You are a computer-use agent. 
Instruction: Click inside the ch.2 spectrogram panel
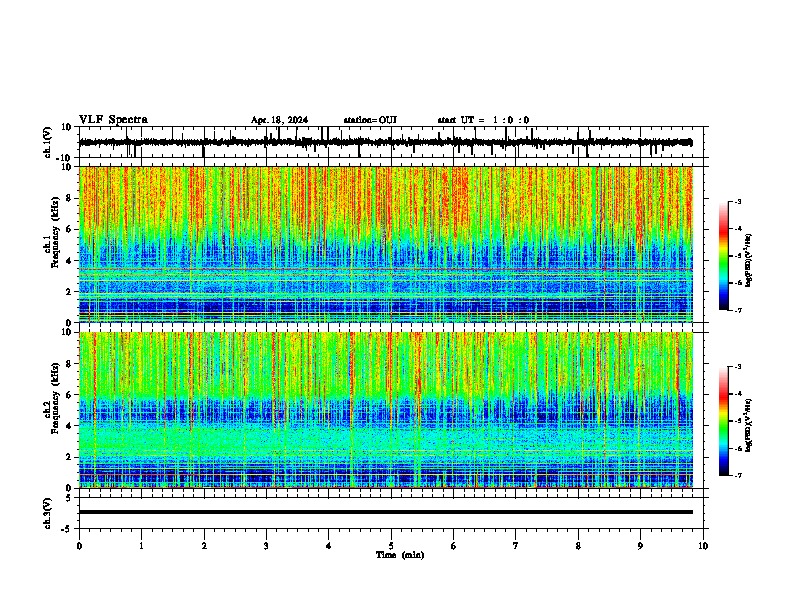(386, 410)
